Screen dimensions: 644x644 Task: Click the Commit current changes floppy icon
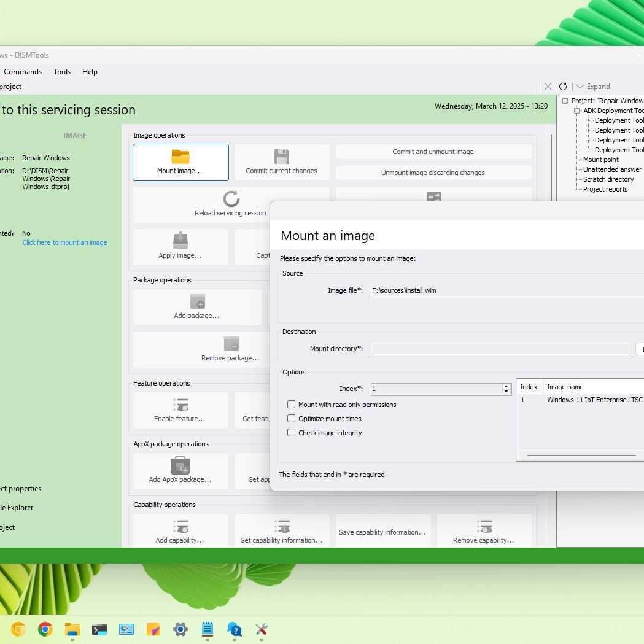pos(281,157)
